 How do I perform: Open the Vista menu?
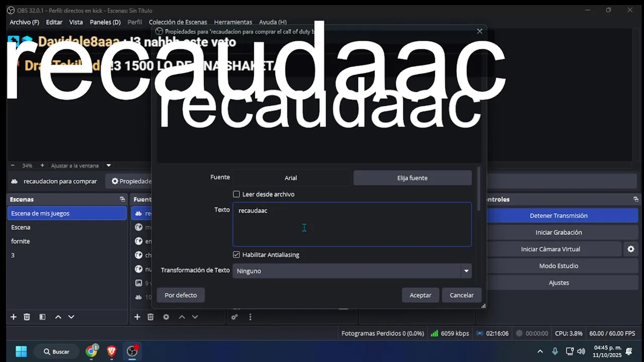coord(76,22)
